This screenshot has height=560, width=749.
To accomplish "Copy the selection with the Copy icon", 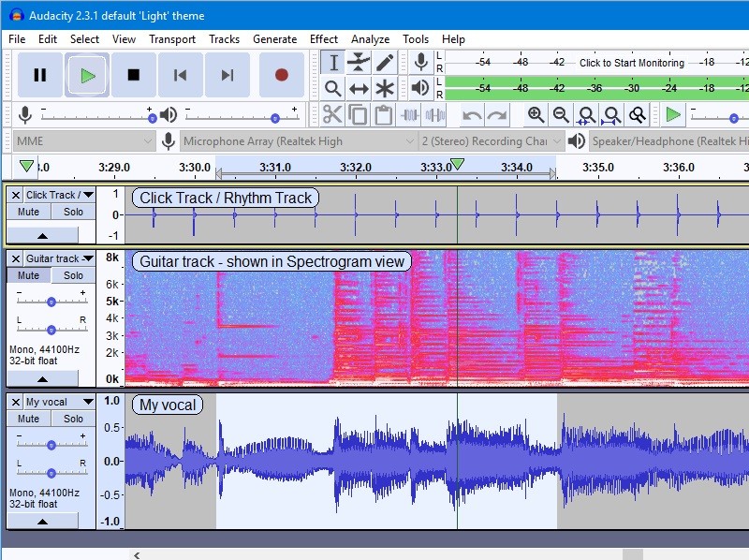I will point(358,115).
